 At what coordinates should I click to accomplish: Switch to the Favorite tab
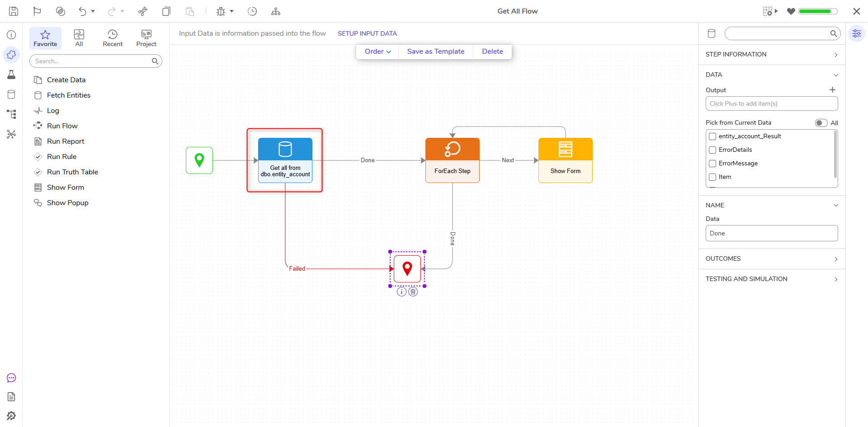[x=45, y=38]
